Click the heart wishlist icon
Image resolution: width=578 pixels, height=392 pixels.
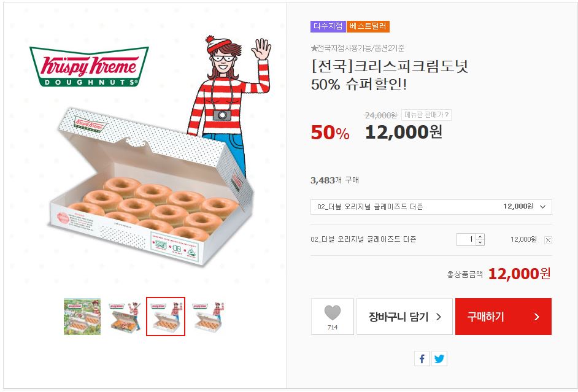coord(332,313)
